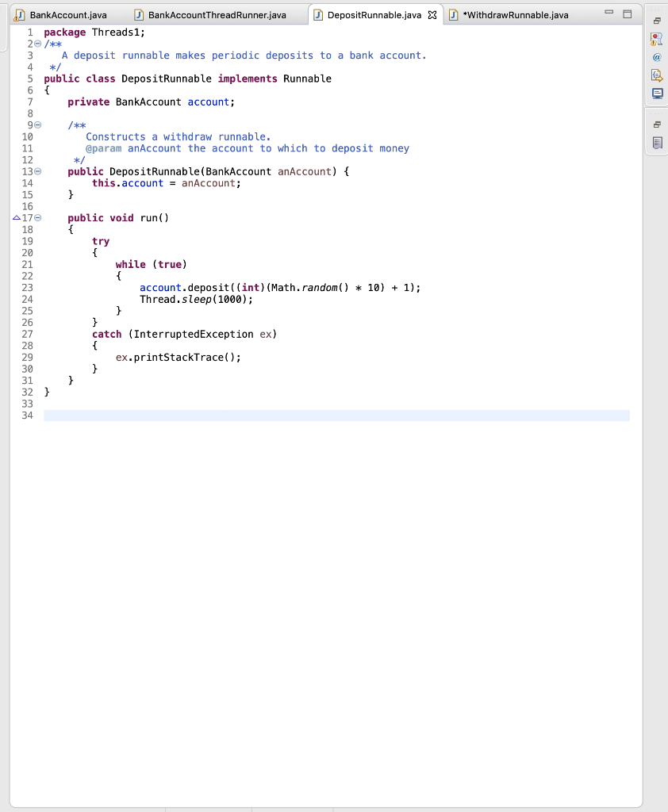Image resolution: width=668 pixels, height=812 pixels.
Task: Switch to the BankAccount.java tab
Action: pyautogui.click(x=63, y=13)
